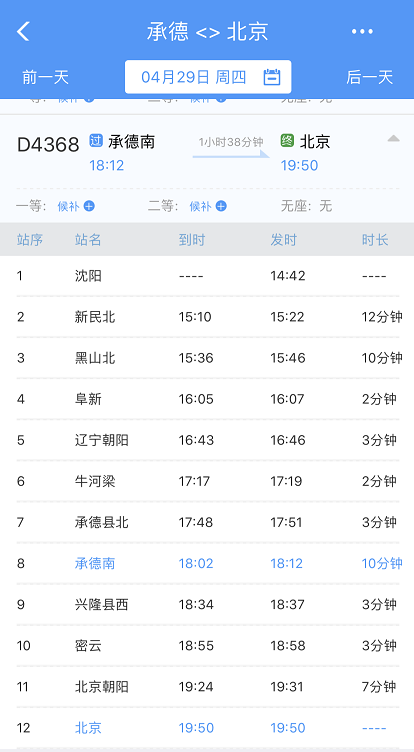The width and height of the screenshot is (414, 752).
Task: Tap the 北京朝阳 station row
Action: [208, 686]
